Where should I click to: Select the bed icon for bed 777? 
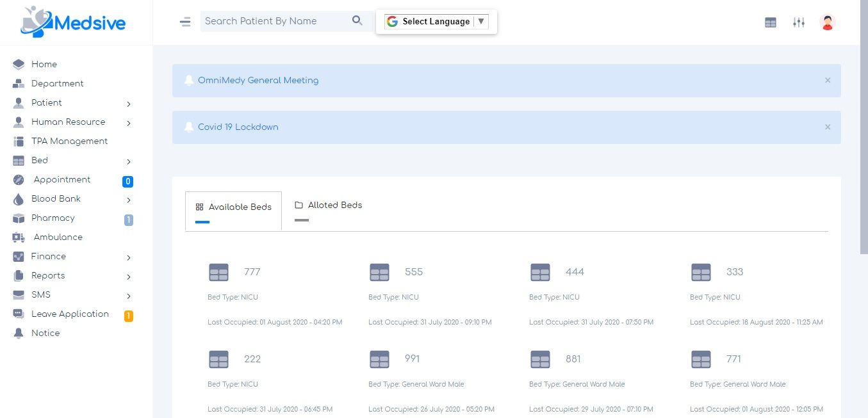click(218, 272)
